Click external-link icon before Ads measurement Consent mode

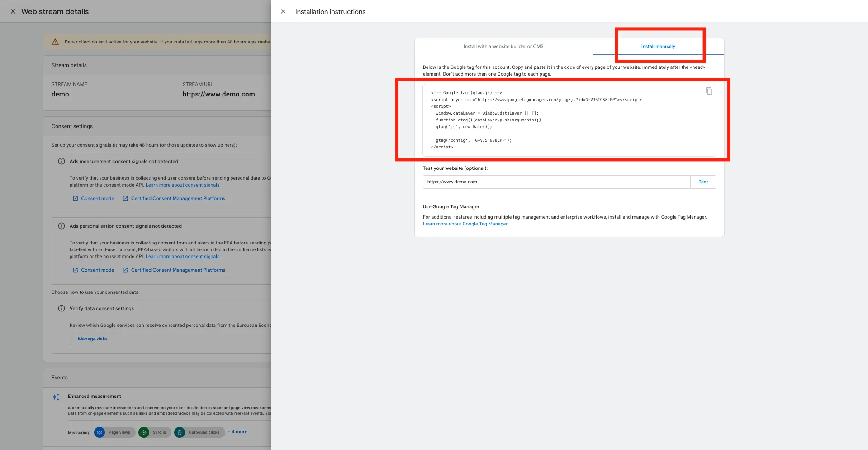[x=76, y=198]
